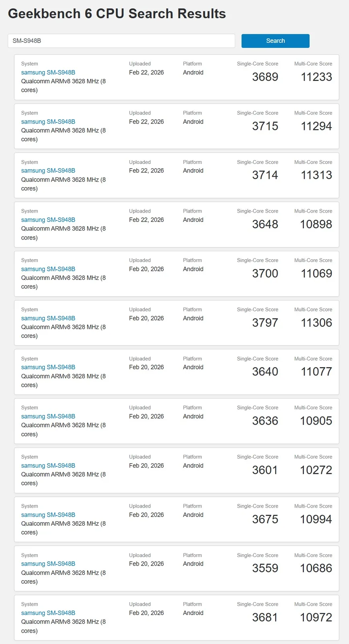Image resolution: width=349 pixels, height=644 pixels.
Task: Open the samsung link scoring 3797 single-core
Action: tap(48, 318)
